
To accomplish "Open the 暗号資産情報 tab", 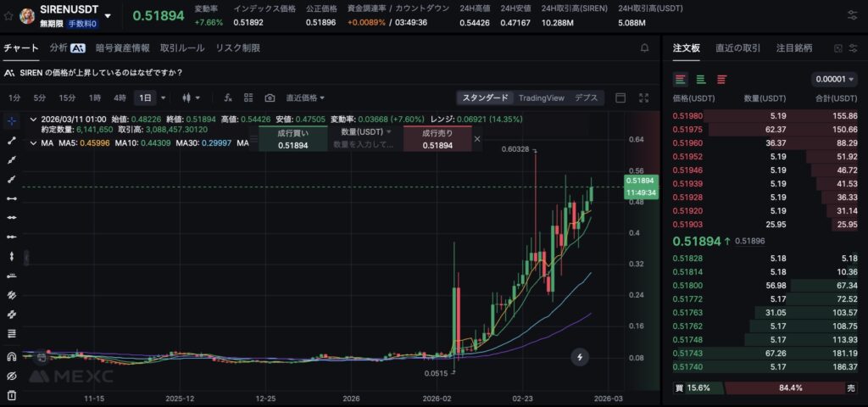I will (x=122, y=48).
